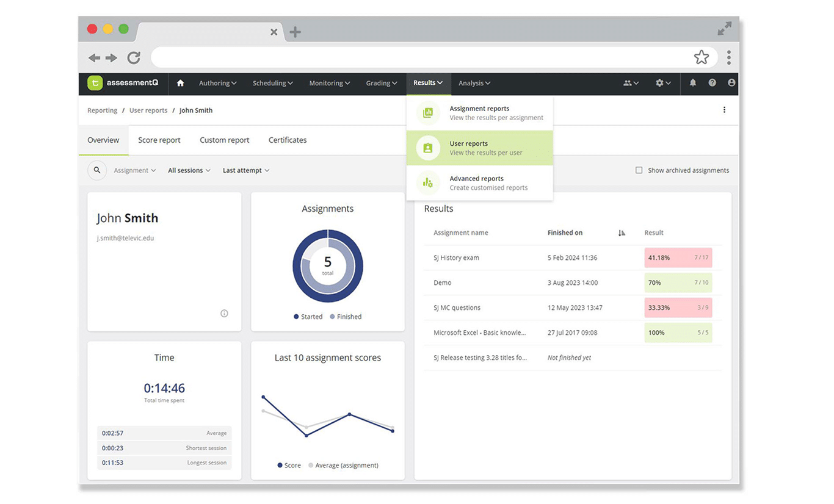Screen dimensions: 834x504
Task: Reload the page with the refresh icon
Action: (x=134, y=58)
